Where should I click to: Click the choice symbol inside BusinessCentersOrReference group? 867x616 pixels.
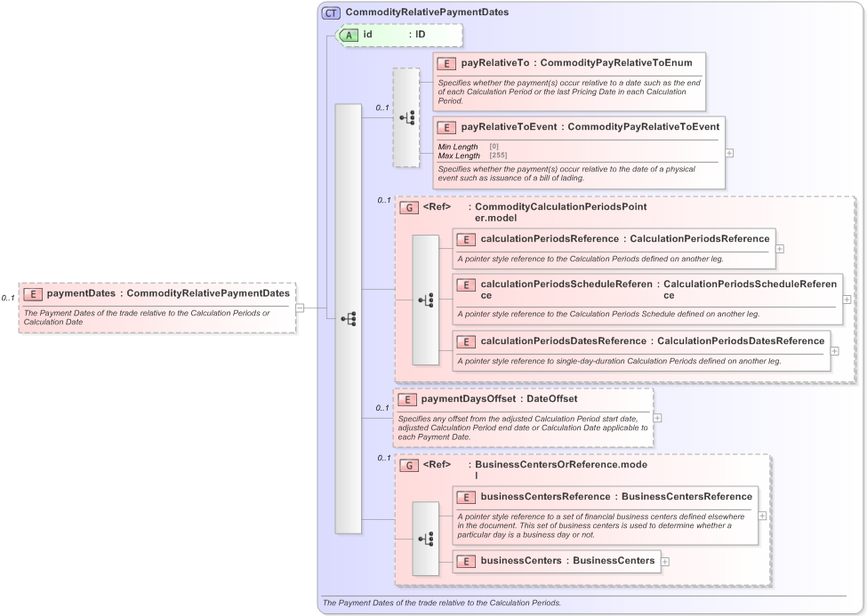coord(426,539)
